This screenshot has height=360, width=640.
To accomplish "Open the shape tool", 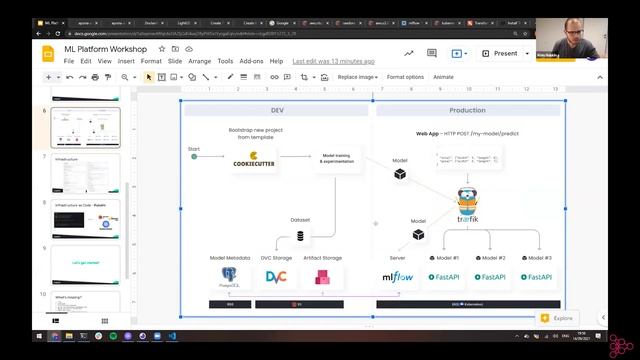I will click(x=192, y=77).
